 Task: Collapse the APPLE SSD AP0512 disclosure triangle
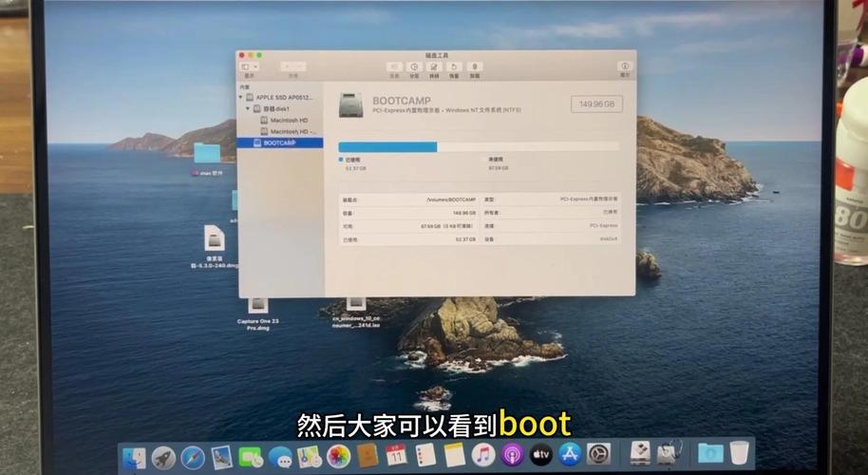click(x=241, y=98)
